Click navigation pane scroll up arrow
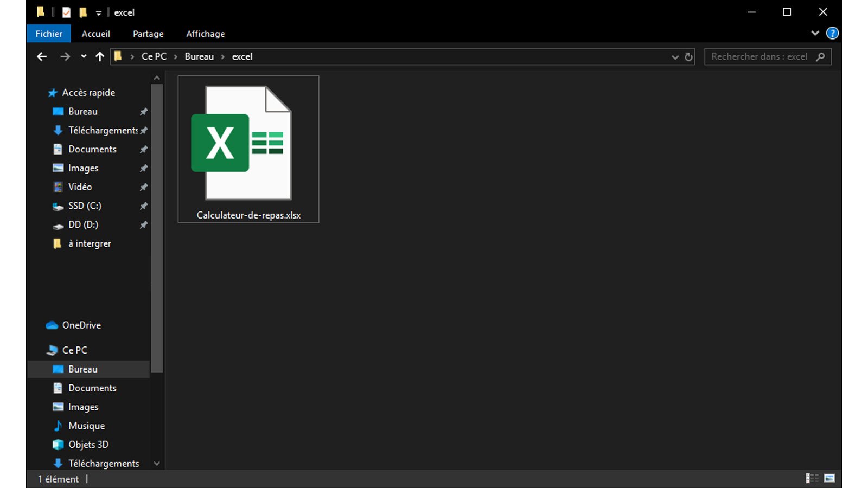The height and width of the screenshot is (488, 868). coord(157,78)
